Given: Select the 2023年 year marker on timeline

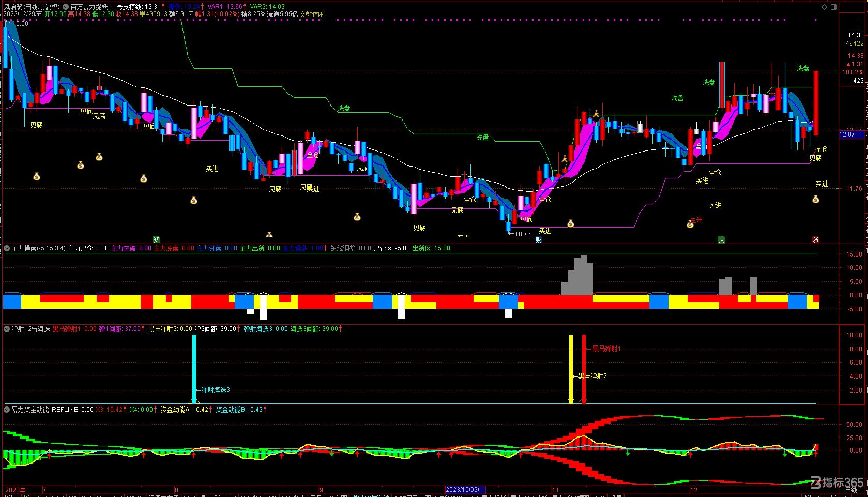Looking at the screenshot, I should [x=16, y=490].
